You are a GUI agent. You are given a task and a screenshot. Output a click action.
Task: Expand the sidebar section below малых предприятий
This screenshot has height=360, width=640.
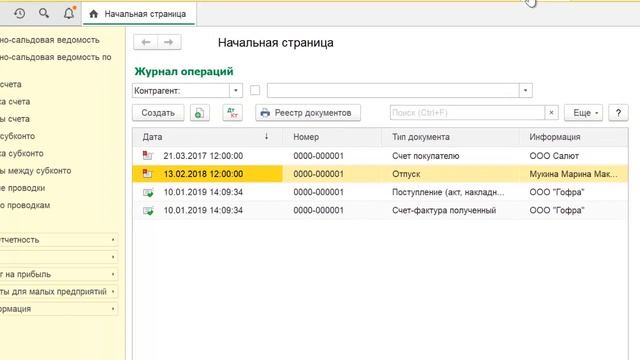(x=59, y=309)
